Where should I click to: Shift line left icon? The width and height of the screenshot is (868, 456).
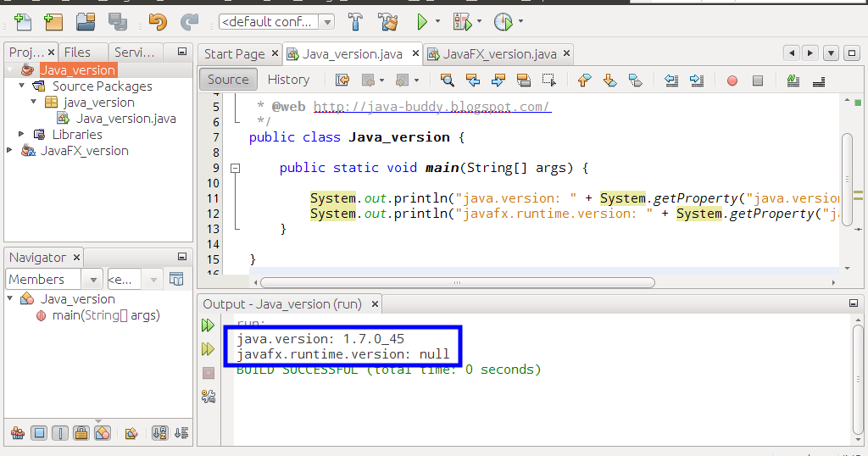coord(671,81)
